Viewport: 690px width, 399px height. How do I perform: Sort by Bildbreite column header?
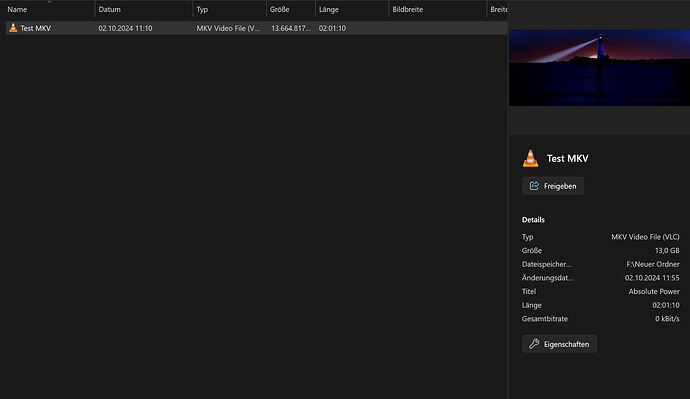pos(407,9)
